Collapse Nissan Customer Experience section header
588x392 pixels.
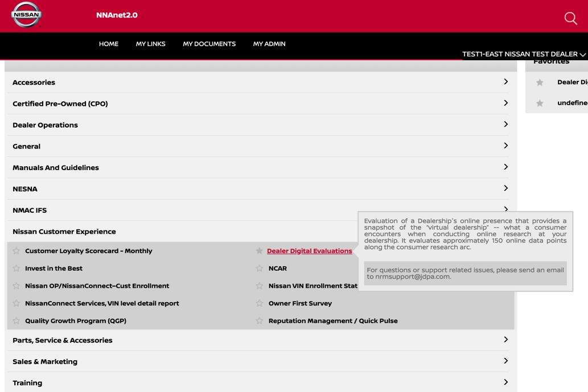[x=64, y=232]
